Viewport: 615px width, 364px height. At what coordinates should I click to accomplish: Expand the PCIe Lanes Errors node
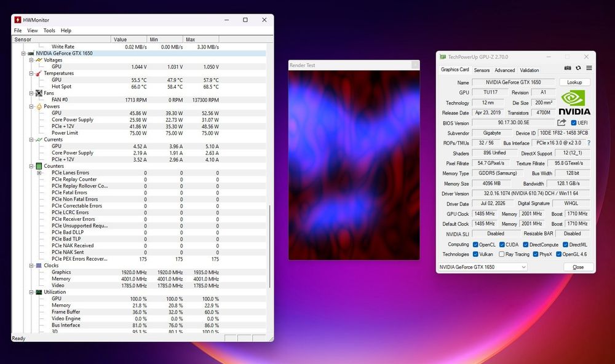tap(39, 173)
